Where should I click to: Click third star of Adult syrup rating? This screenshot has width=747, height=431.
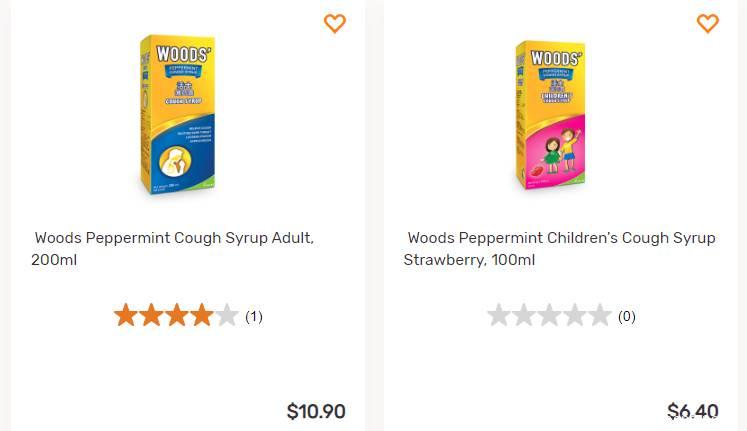176,316
